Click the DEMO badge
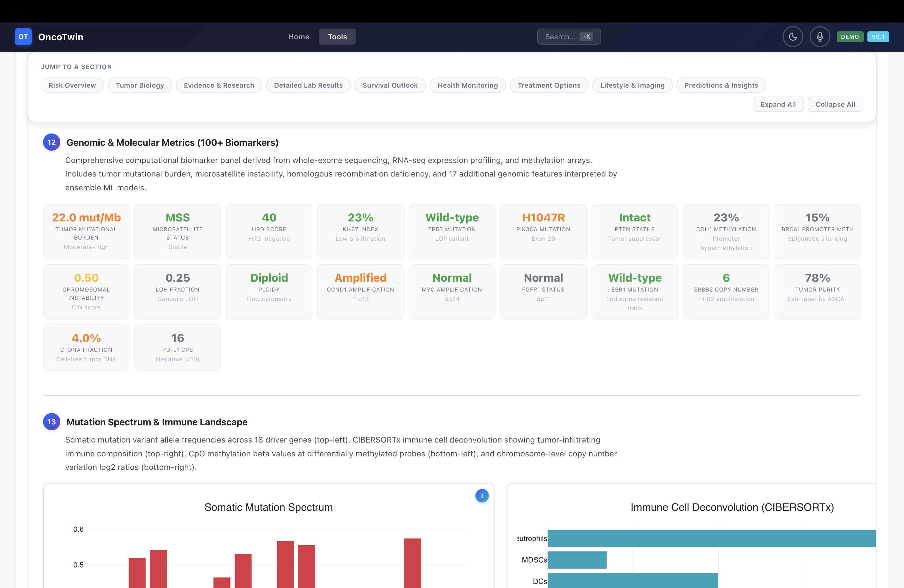Image resolution: width=904 pixels, height=588 pixels. (850, 37)
